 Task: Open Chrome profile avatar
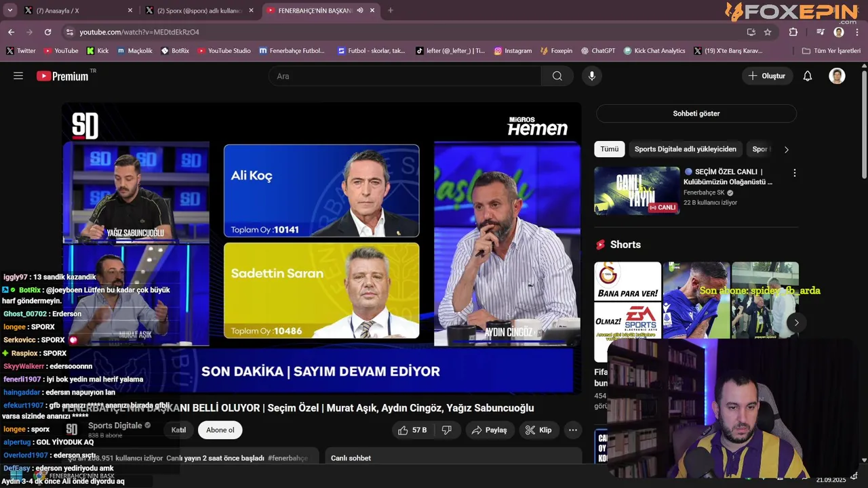coord(839,32)
